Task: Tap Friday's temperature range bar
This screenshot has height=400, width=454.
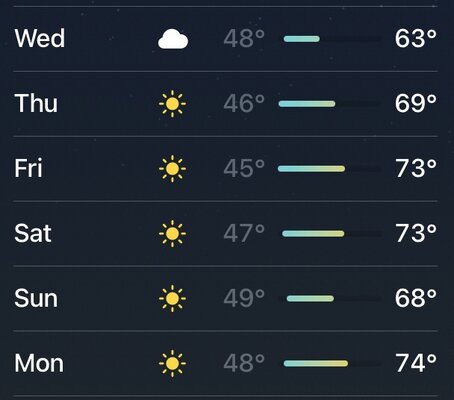Action: (x=330, y=169)
